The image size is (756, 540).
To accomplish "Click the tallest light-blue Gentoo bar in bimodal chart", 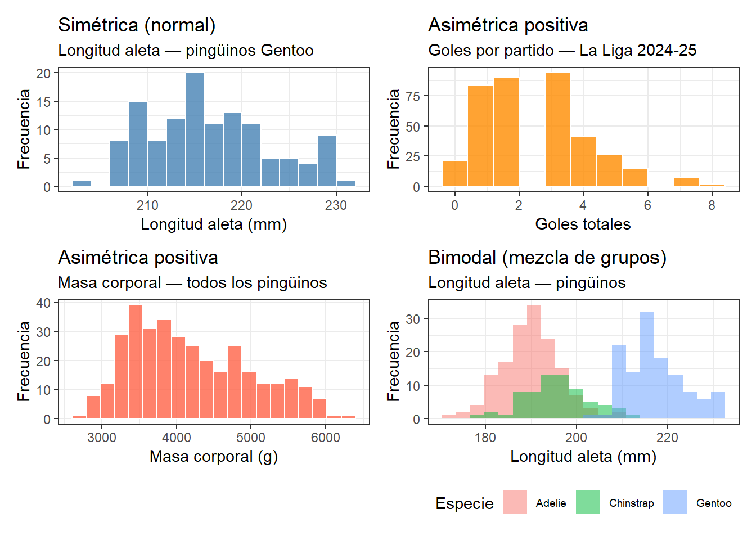I will (647, 366).
